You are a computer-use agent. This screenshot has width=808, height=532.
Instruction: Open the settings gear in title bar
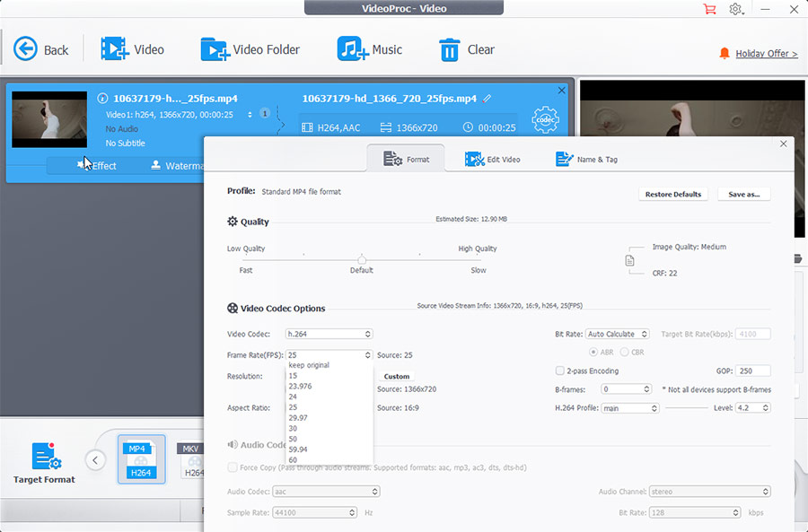735,9
